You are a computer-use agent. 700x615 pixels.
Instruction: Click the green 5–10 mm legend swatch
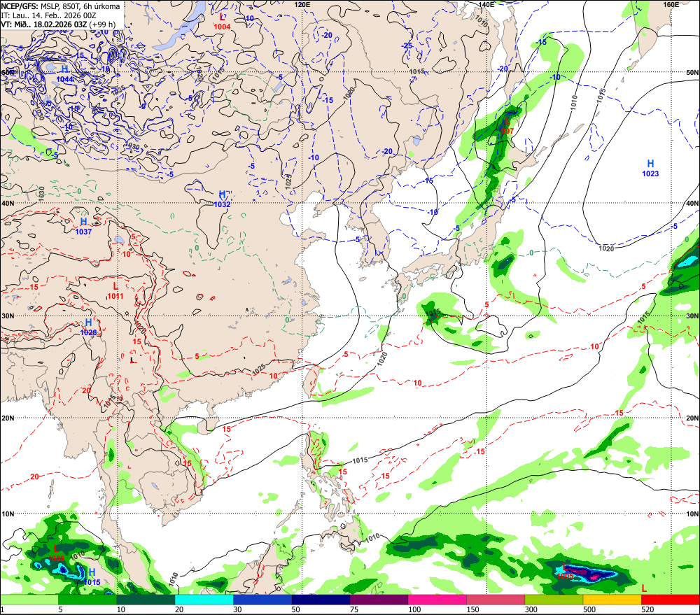tap(87, 600)
